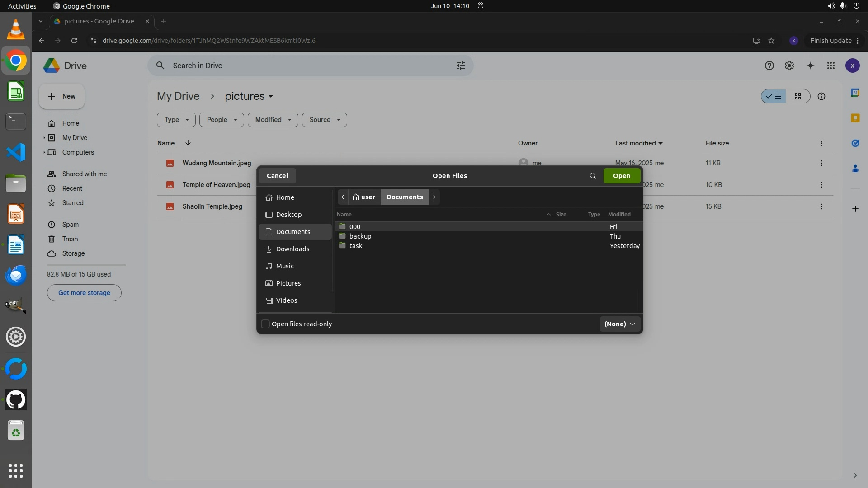Image resolution: width=868 pixels, height=488 pixels.
Task: Open the Type filter dropdown
Action: [x=176, y=120]
